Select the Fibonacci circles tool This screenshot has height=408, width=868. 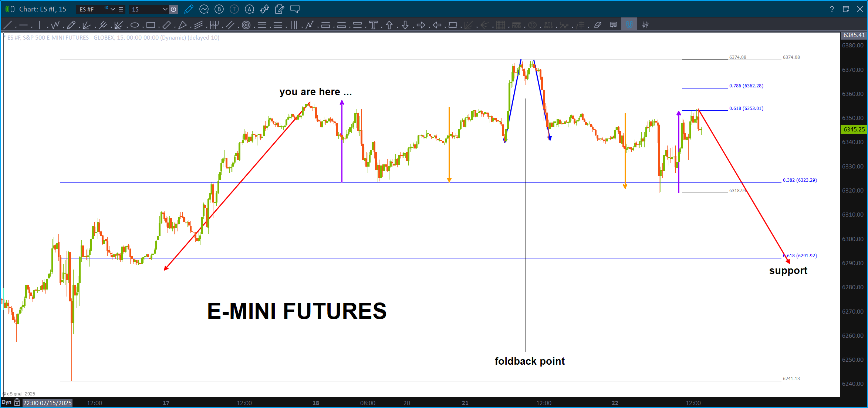(246, 25)
